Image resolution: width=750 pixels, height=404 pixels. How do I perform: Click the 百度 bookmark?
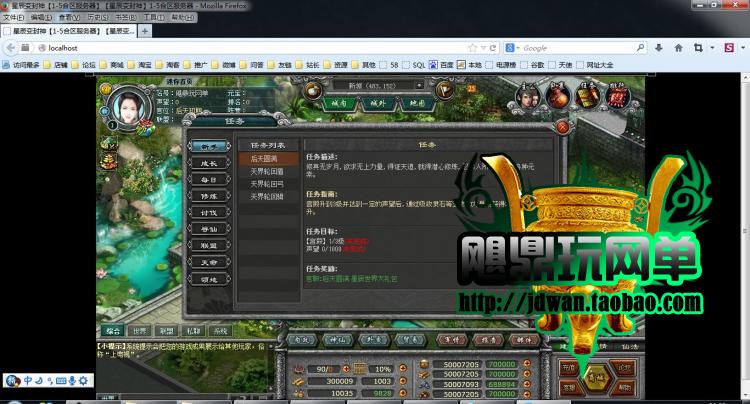(x=441, y=65)
